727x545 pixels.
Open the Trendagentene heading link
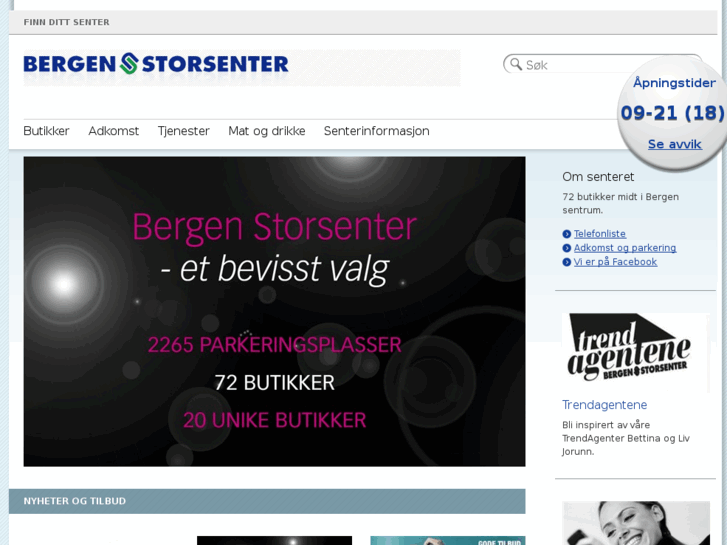605,404
